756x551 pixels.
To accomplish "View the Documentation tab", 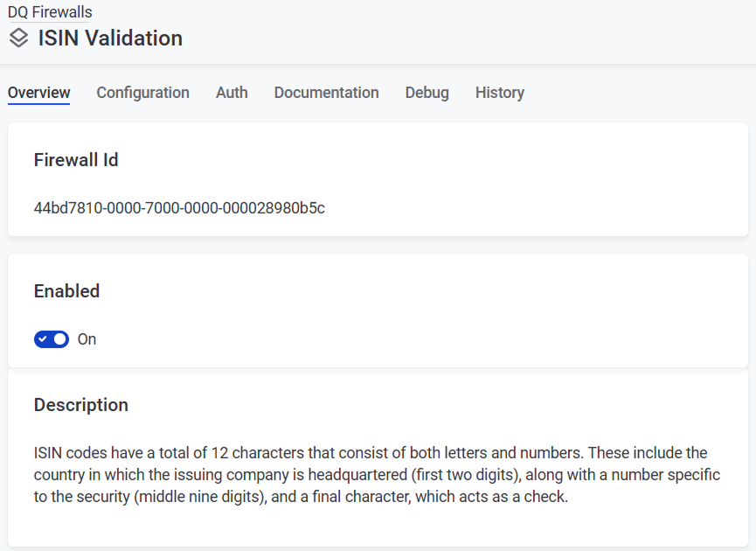I will pos(326,93).
